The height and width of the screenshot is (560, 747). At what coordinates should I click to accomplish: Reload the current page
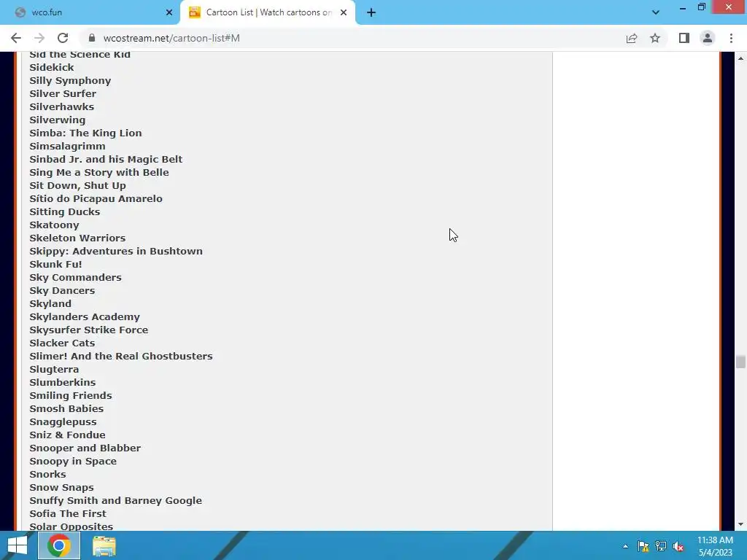coord(63,38)
